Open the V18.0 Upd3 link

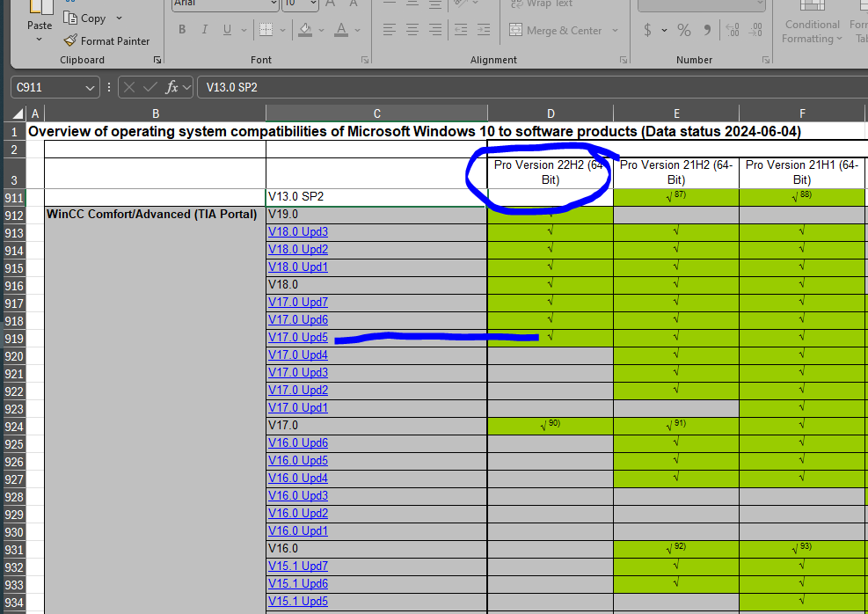click(298, 232)
